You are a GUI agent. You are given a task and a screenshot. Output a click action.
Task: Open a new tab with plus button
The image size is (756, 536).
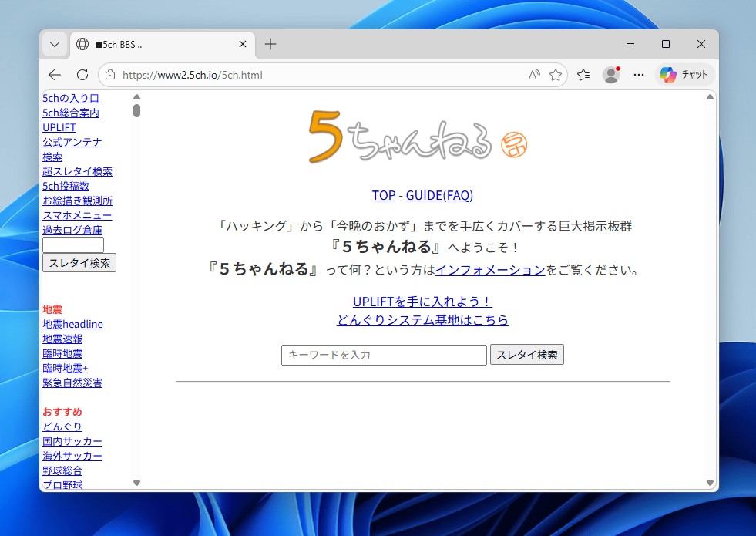[x=270, y=44]
